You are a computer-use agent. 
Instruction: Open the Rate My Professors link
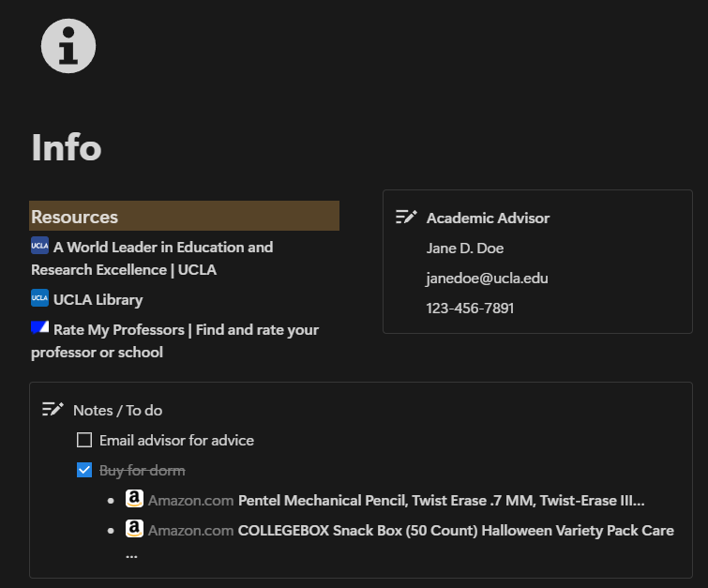tap(186, 330)
